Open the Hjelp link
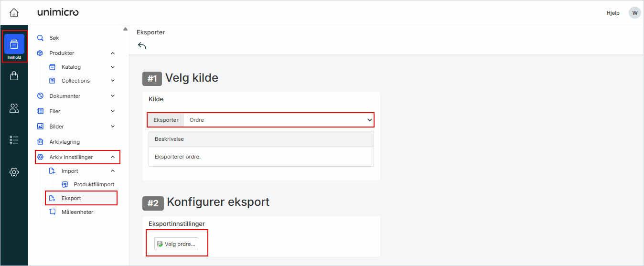The image size is (644, 266). coord(613,13)
